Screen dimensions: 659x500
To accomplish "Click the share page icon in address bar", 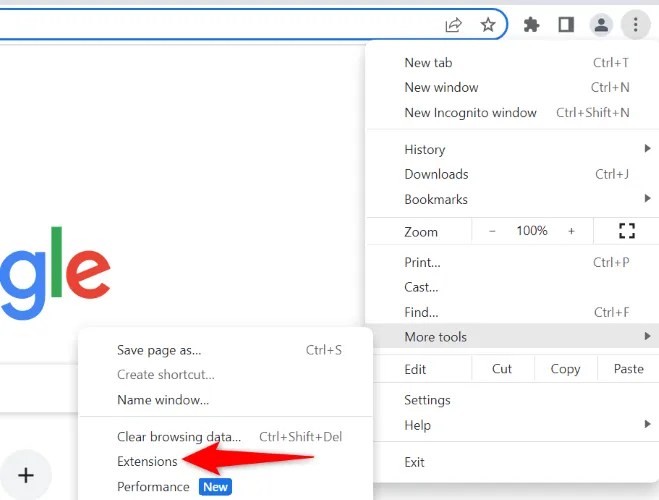I will coord(453,25).
